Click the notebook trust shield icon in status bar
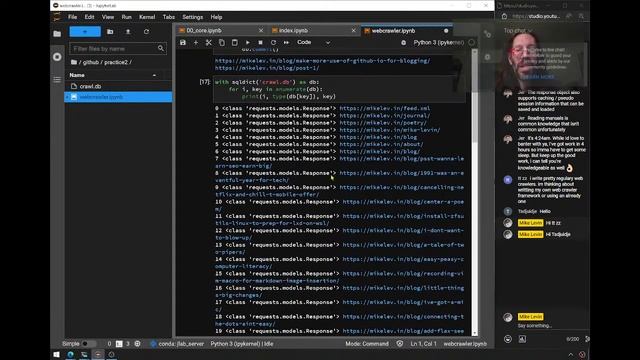The image size is (640, 360). click(400, 344)
